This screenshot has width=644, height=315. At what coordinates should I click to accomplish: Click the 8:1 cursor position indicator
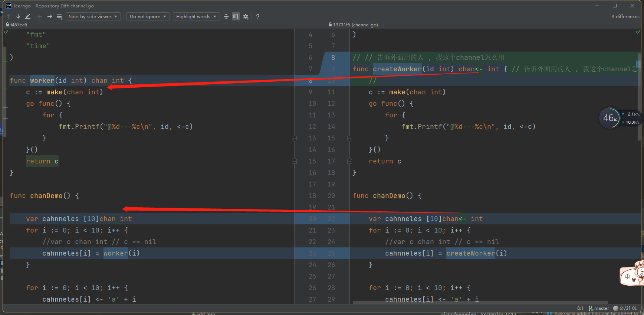580,308
